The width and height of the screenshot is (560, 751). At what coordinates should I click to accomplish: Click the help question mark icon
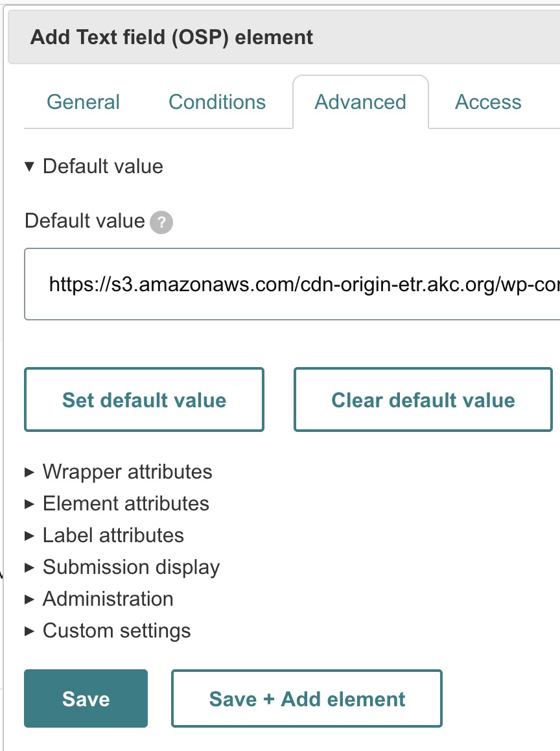click(x=161, y=222)
